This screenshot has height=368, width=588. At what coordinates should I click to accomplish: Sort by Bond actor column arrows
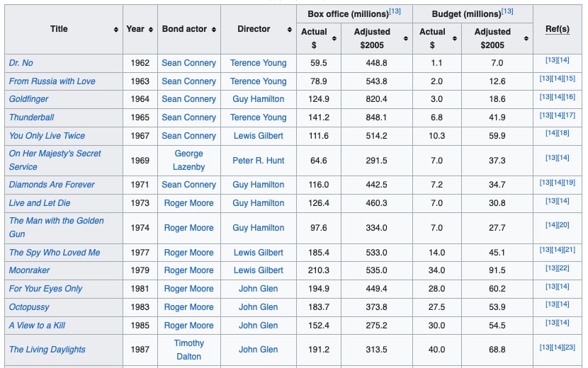click(213, 30)
